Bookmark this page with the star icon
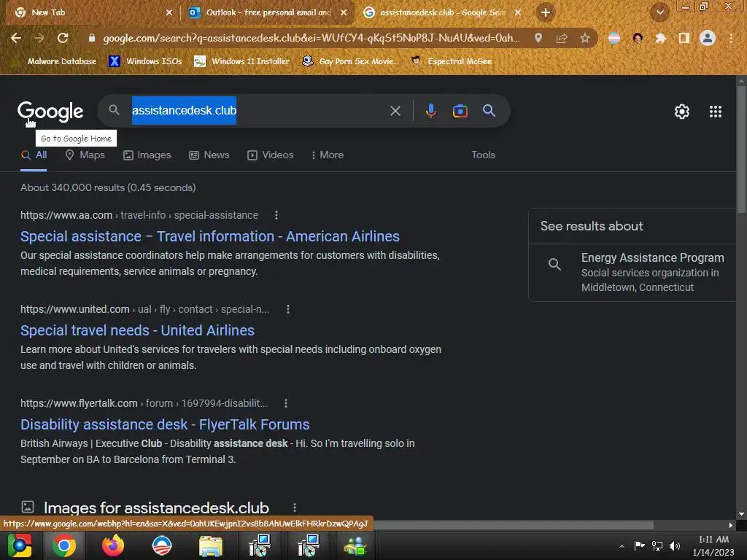The height and width of the screenshot is (560, 747). click(x=585, y=38)
